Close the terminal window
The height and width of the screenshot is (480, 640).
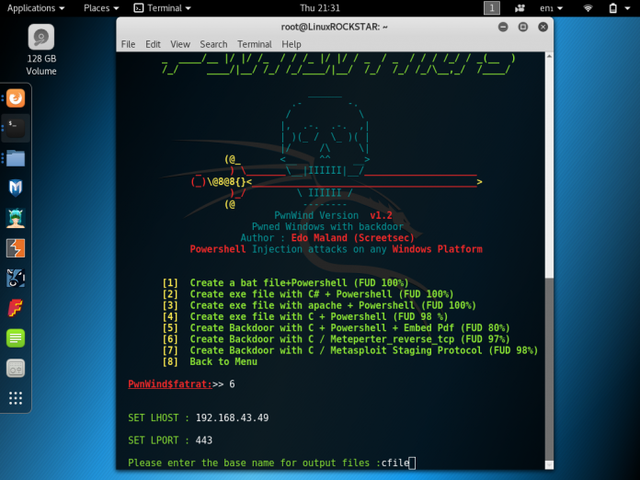click(x=543, y=27)
